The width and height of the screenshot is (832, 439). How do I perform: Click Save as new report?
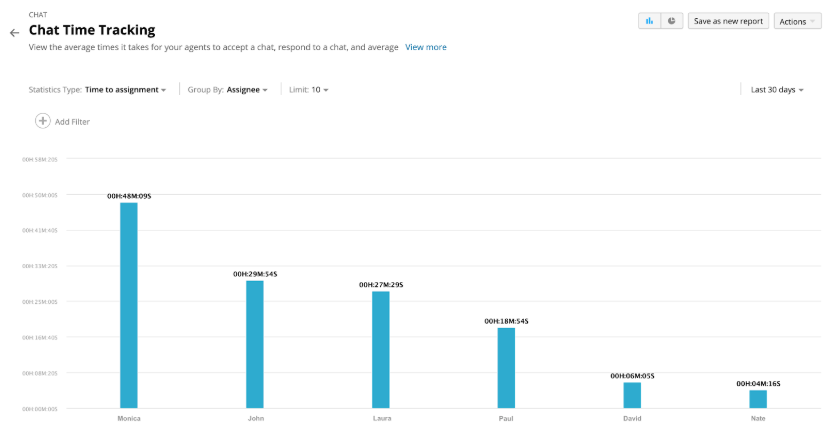click(728, 21)
